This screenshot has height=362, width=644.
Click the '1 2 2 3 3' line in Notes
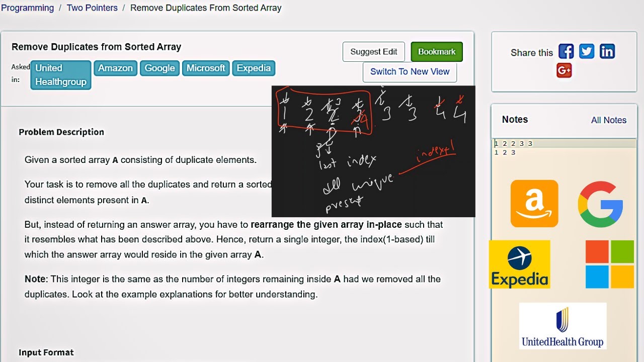coord(513,144)
